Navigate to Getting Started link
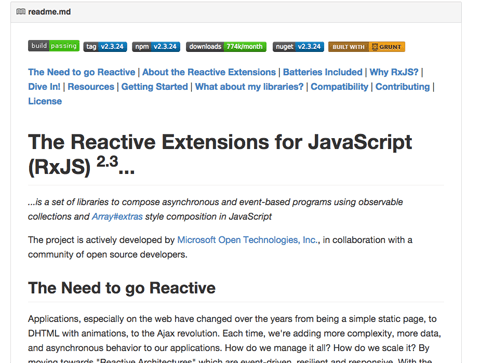 (155, 87)
